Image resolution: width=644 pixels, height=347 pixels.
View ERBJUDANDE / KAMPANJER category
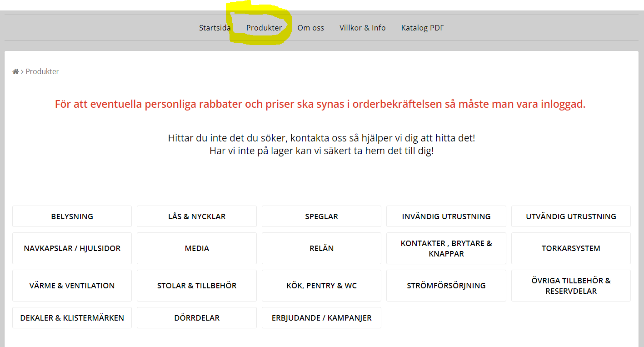tap(321, 318)
